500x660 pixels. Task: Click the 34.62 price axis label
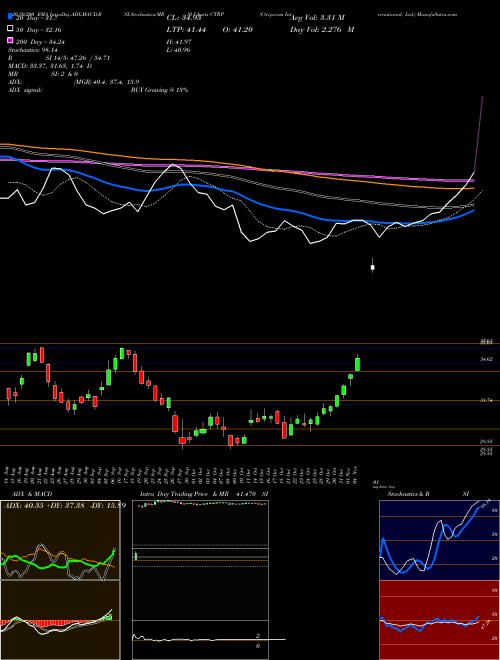coord(486,359)
